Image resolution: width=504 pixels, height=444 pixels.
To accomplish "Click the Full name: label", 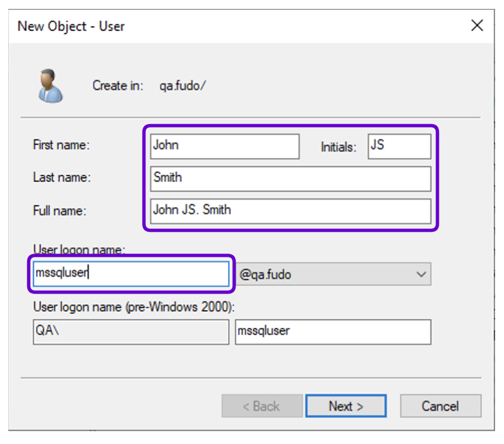I will click(60, 211).
